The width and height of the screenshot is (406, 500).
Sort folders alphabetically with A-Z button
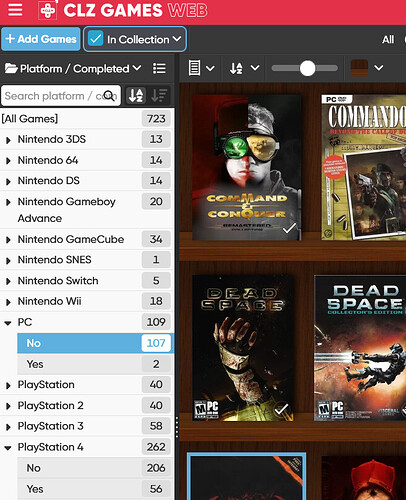(x=136, y=96)
